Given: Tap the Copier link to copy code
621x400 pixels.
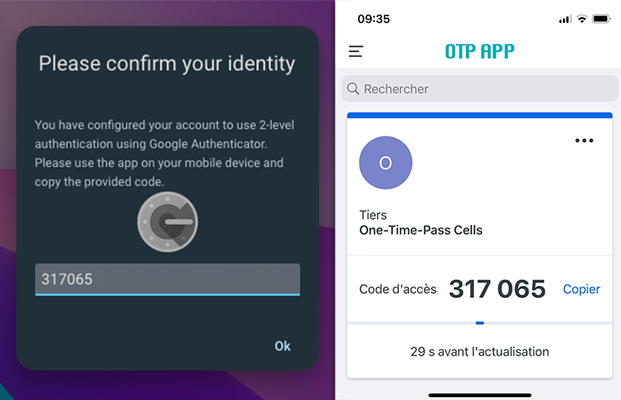Looking at the screenshot, I should (581, 289).
